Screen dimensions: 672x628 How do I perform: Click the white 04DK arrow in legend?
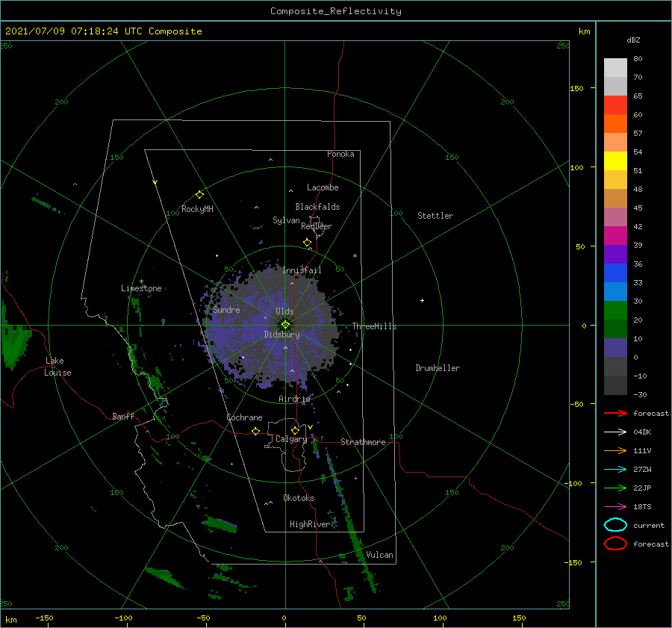pos(615,432)
